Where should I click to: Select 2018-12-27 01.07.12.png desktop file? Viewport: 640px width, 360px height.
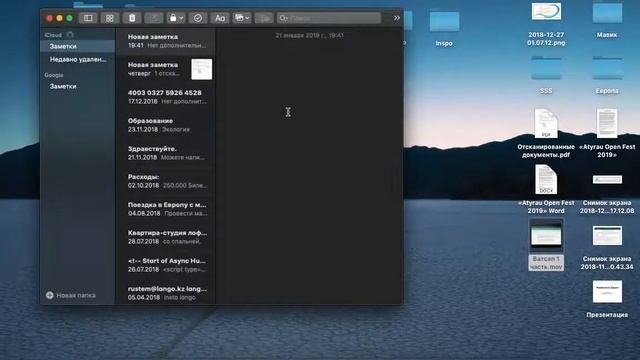tap(546, 24)
